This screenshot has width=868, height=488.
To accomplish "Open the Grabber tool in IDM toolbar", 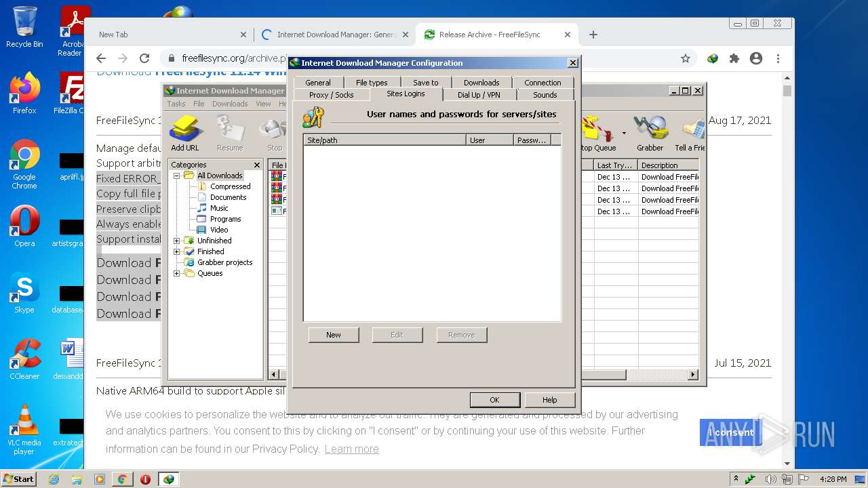I will click(x=650, y=134).
